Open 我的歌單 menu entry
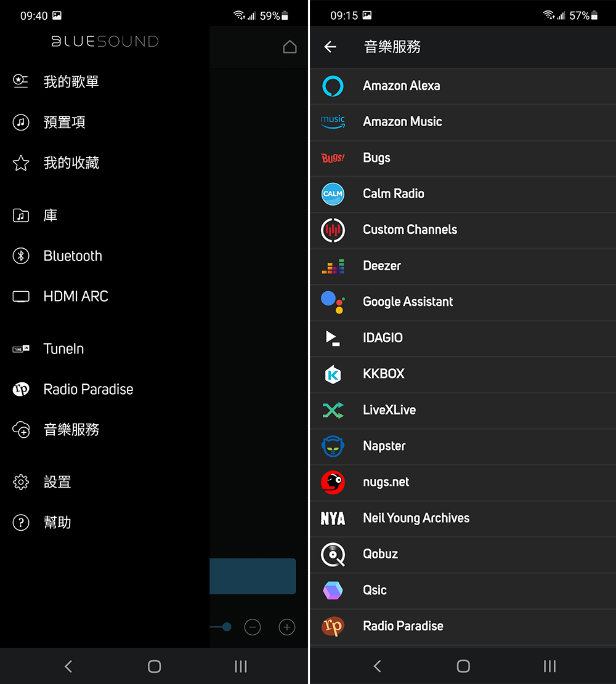 coord(71,81)
